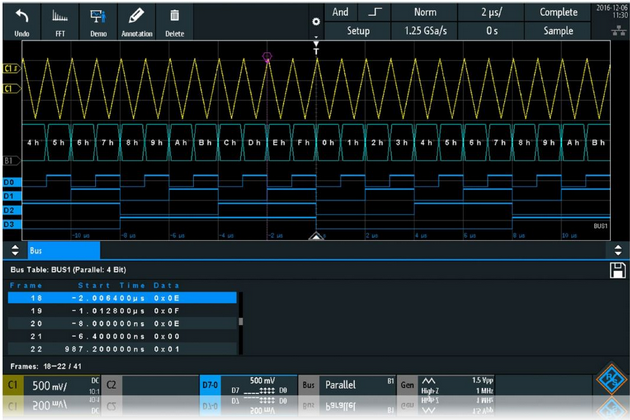Select frame 20 row in bus table

[122, 324]
